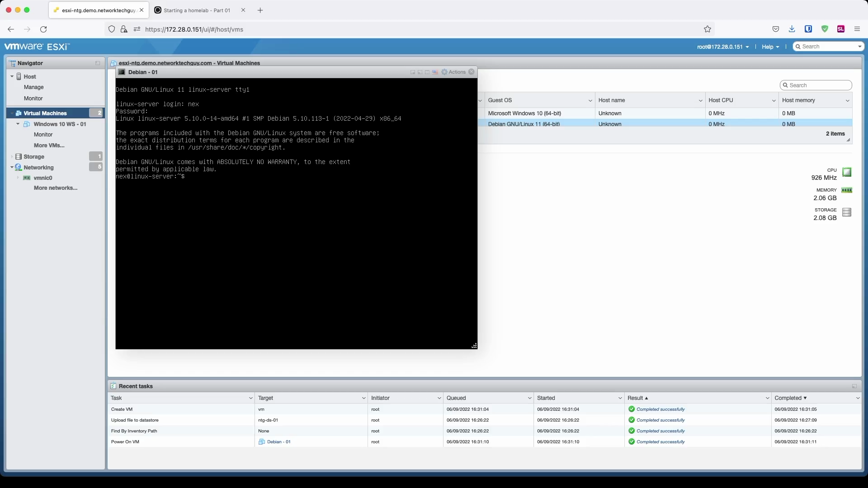Open the Host name column dropdown
This screenshot has width=868, height=488.
(x=700, y=100)
